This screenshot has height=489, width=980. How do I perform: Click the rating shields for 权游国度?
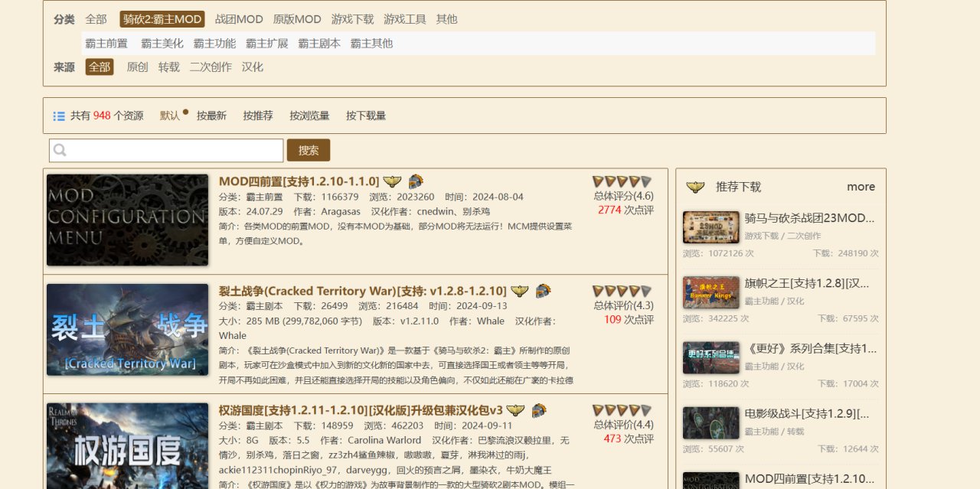click(x=622, y=410)
